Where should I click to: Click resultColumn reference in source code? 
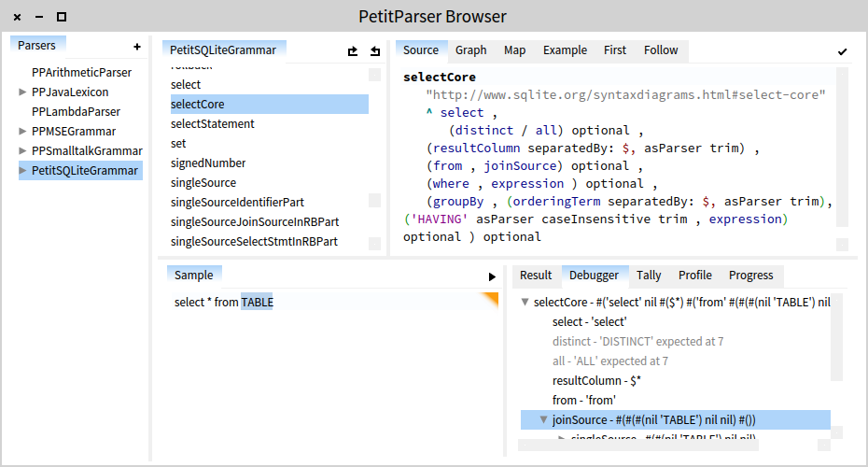[477, 148]
